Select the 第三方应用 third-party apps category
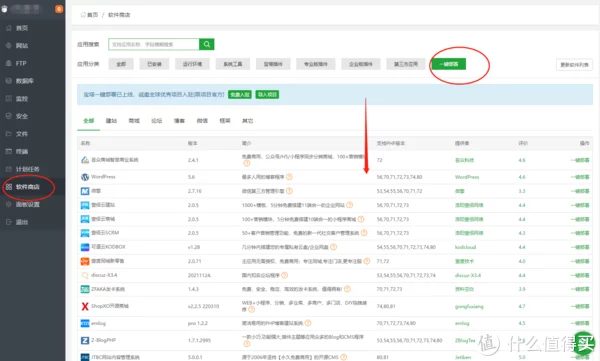This screenshot has width=600, height=361. [406, 64]
